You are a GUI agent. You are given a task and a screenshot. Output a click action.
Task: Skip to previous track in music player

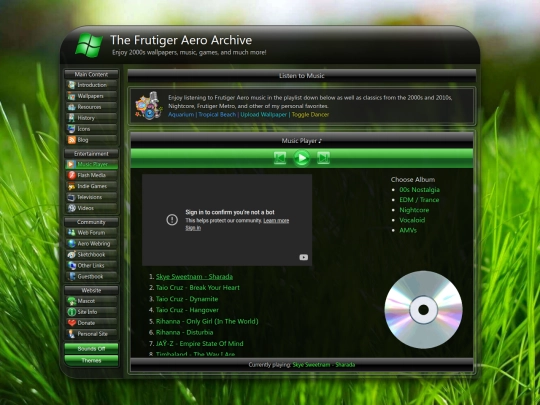(280, 158)
